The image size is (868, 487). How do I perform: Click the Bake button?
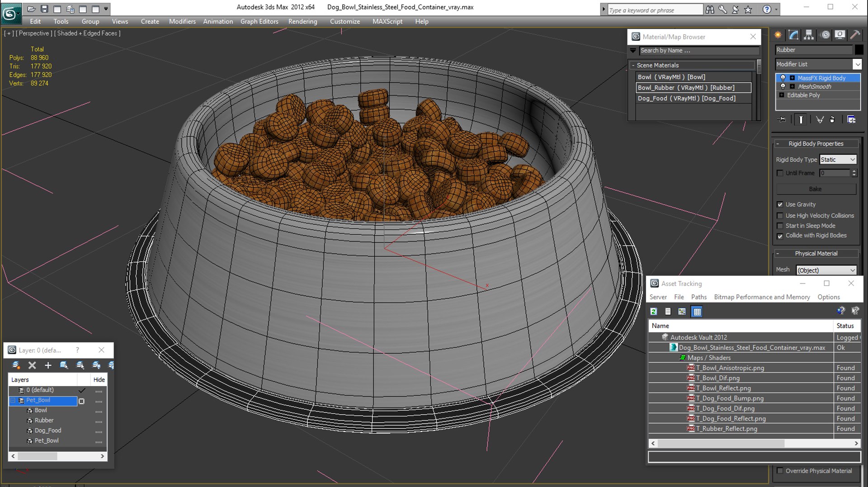pos(816,189)
